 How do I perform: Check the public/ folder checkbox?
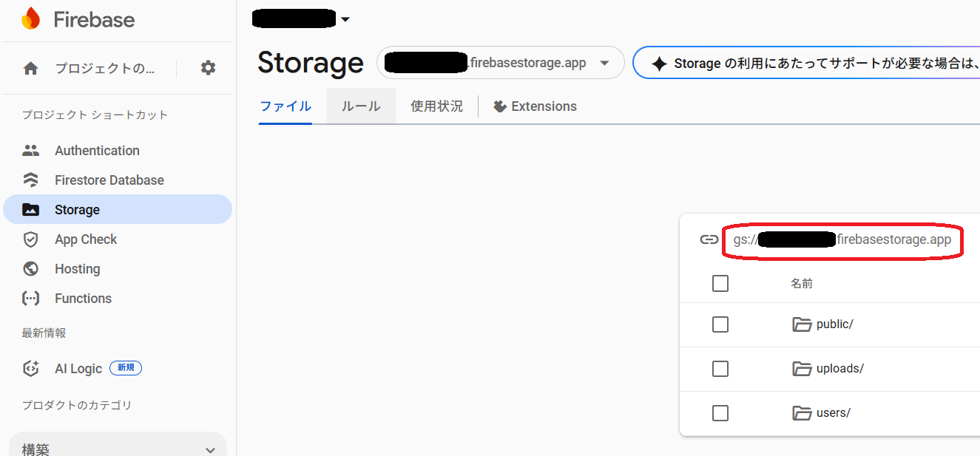click(x=720, y=324)
